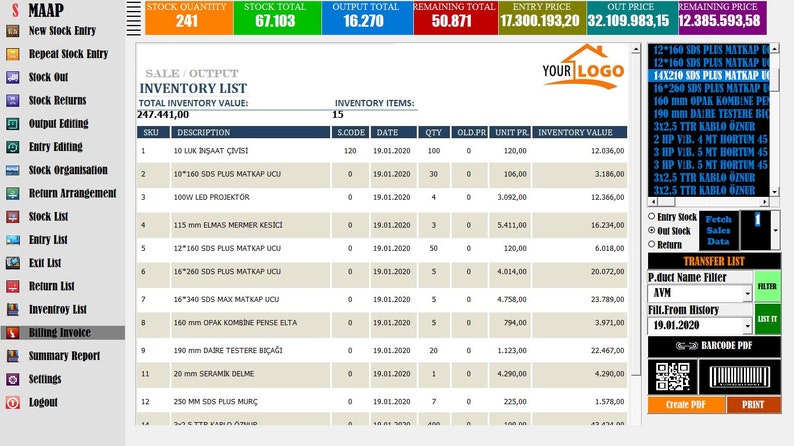
Task: Click the product list horizontal scroll right arrow
Action: point(764,201)
